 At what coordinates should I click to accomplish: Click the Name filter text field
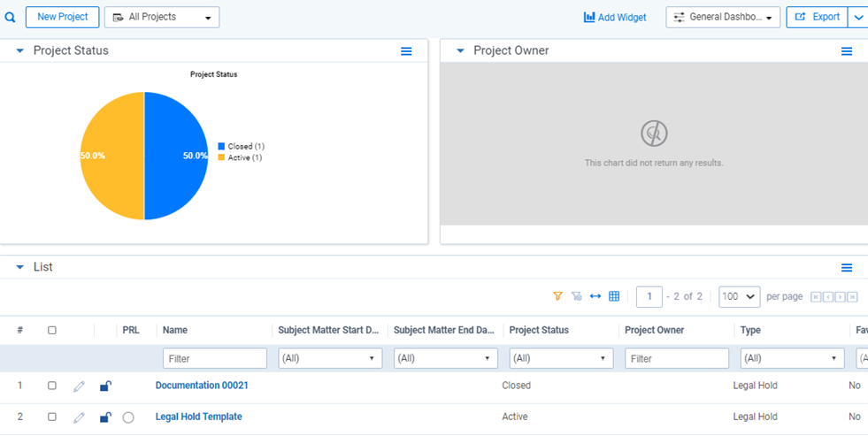(x=215, y=358)
